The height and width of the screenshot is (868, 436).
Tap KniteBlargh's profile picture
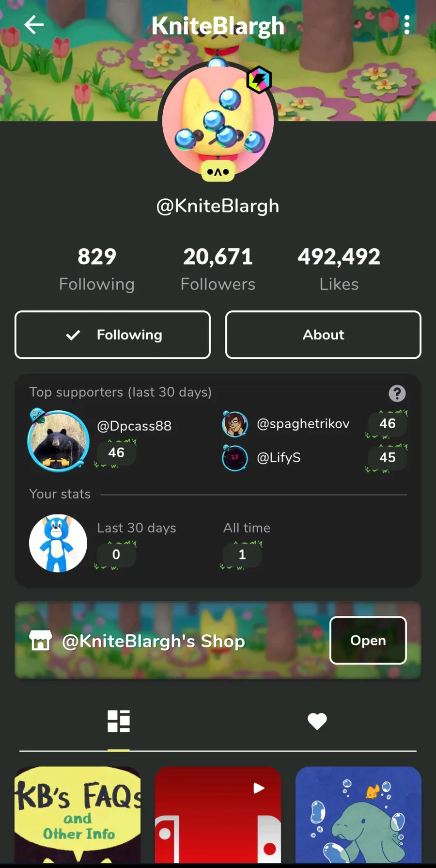click(218, 121)
